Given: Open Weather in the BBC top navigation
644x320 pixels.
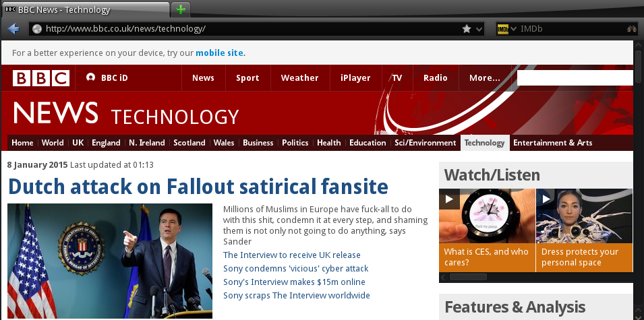Looking at the screenshot, I should point(300,78).
